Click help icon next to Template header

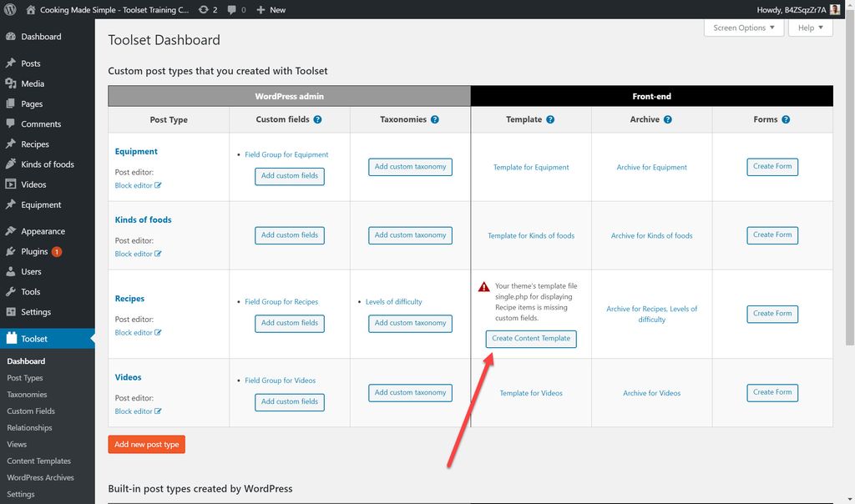pyautogui.click(x=550, y=119)
